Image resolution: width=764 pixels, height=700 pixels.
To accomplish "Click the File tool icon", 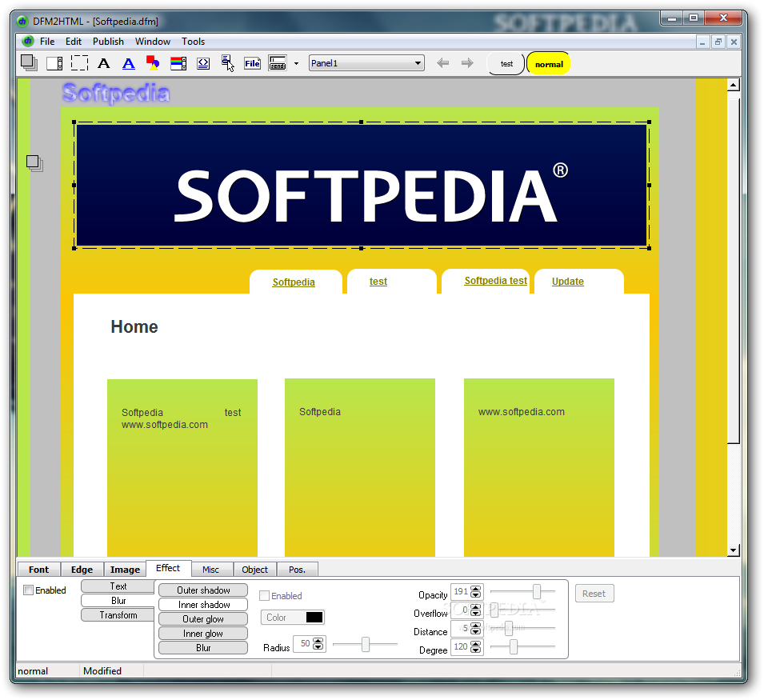I will click(252, 63).
